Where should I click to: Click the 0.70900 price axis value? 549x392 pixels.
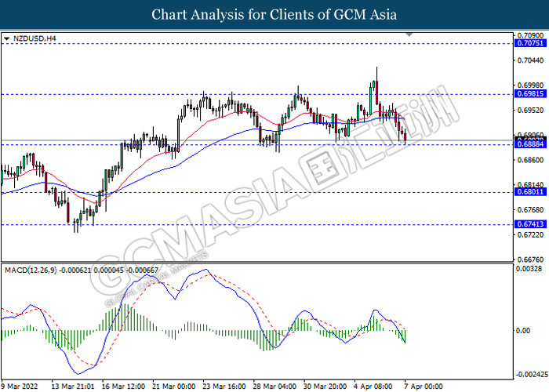531,35
